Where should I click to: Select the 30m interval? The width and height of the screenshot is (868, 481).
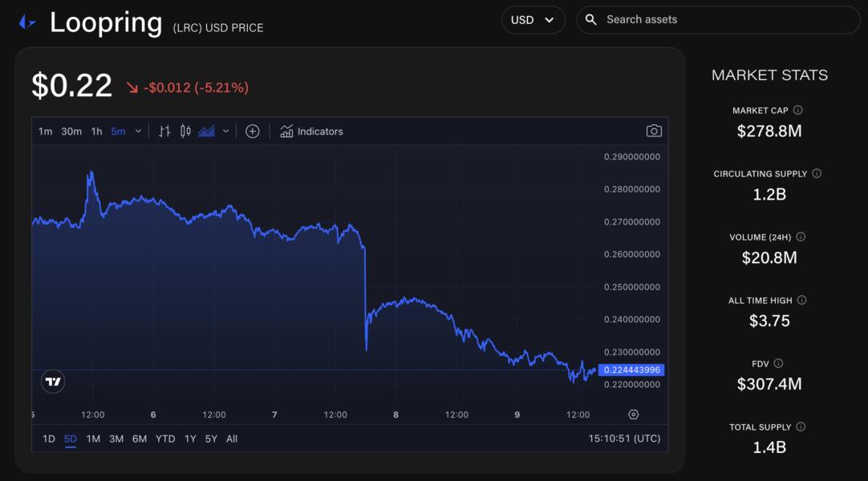click(71, 131)
